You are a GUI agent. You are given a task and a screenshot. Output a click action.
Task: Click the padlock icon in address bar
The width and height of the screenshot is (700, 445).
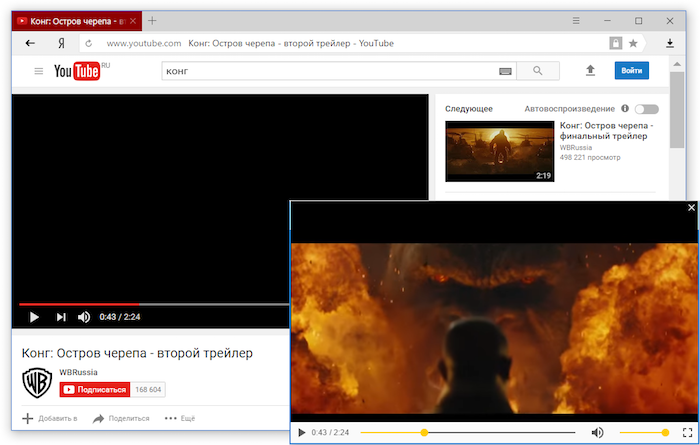616,43
